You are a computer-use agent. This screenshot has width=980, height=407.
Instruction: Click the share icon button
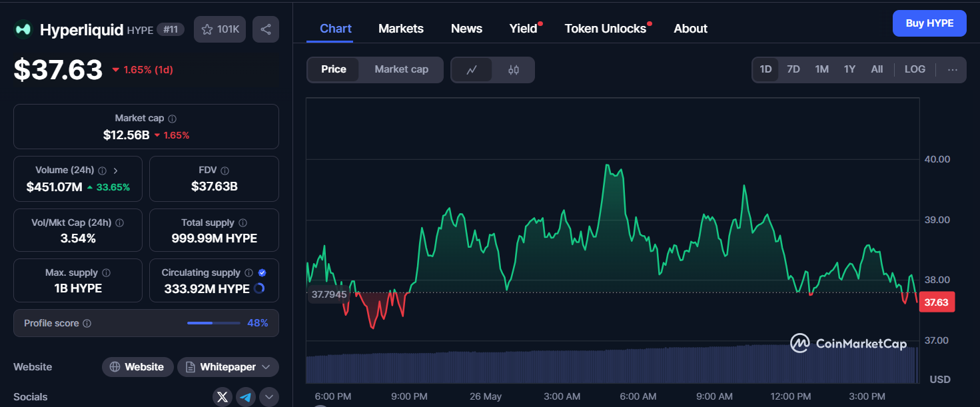(266, 29)
